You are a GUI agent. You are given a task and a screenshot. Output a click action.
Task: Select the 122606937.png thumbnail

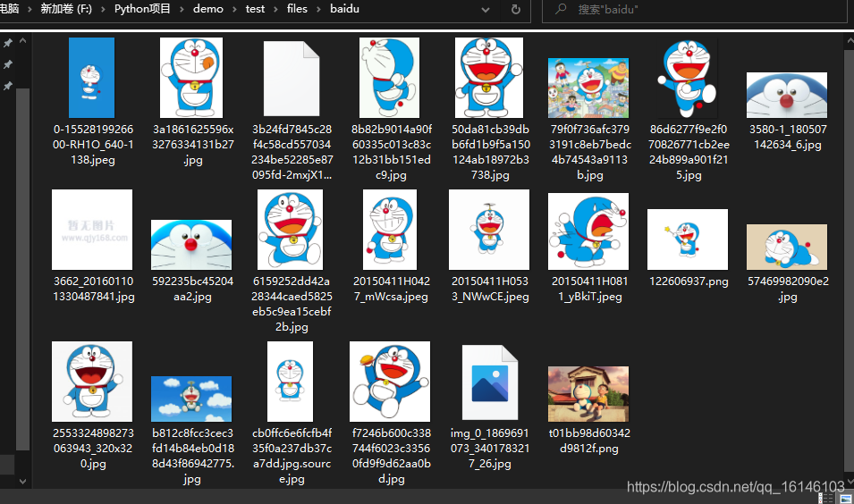(x=688, y=239)
